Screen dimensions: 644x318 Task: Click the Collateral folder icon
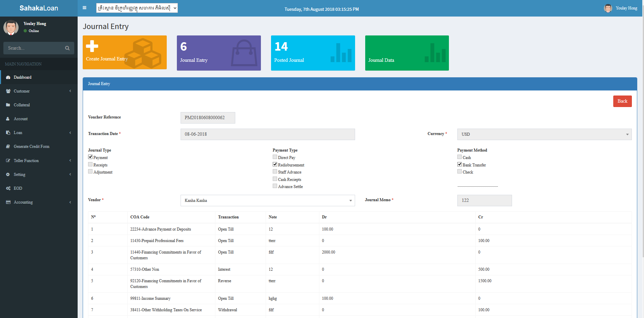pyautogui.click(x=8, y=105)
